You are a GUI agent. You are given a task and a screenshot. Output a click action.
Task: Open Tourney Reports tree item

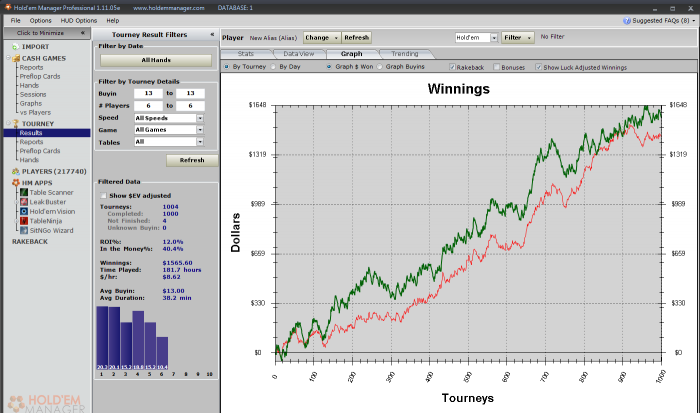pos(31,142)
